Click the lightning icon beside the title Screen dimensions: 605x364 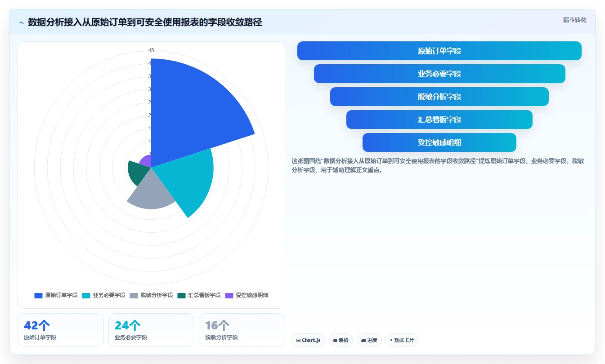[x=22, y=22]
